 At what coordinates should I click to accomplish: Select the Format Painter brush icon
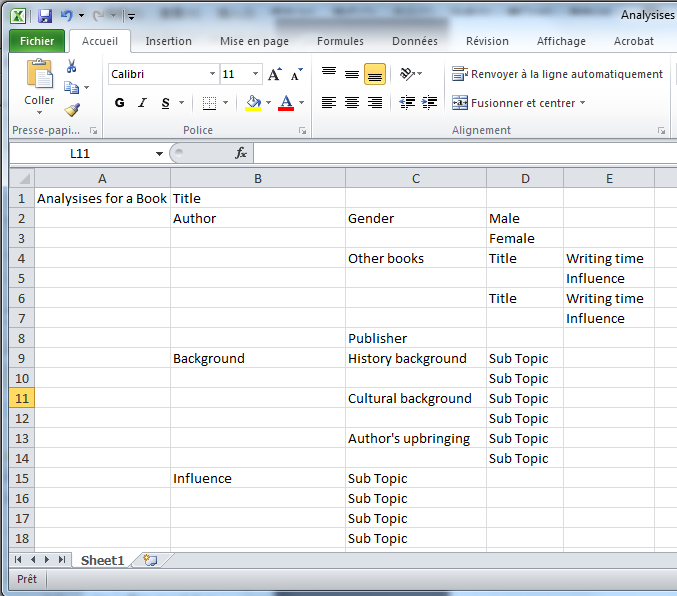coord(71,110)
